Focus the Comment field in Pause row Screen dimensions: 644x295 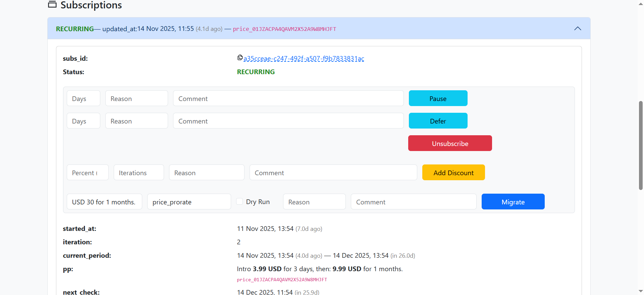pyautogui.click(x=288, y=98)
